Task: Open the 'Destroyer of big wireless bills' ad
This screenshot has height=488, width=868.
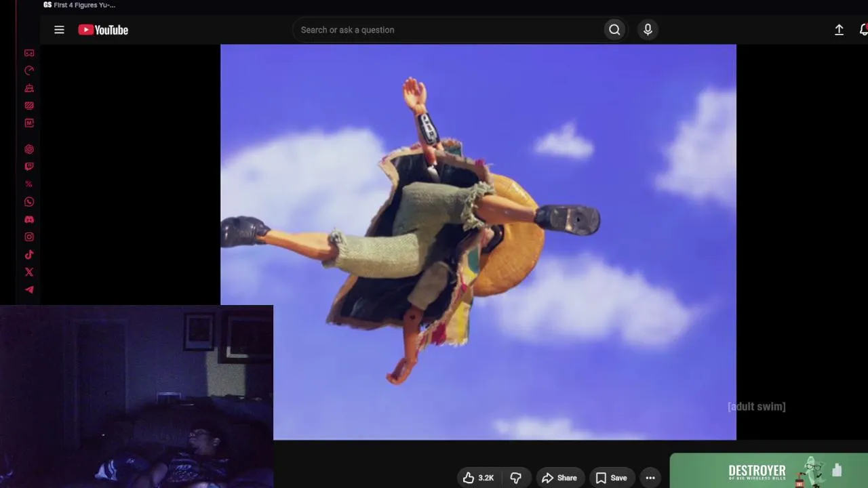Action: click(769, 471)
